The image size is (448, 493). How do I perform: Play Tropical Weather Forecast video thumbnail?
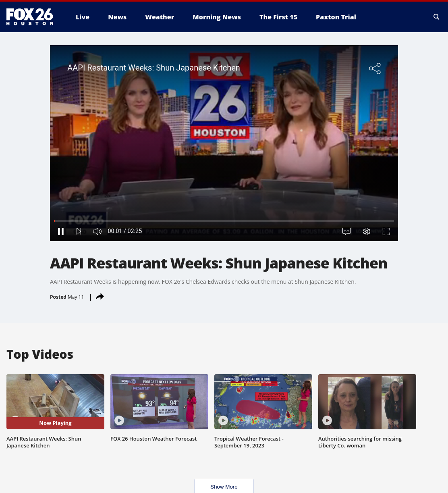point(263,401)
